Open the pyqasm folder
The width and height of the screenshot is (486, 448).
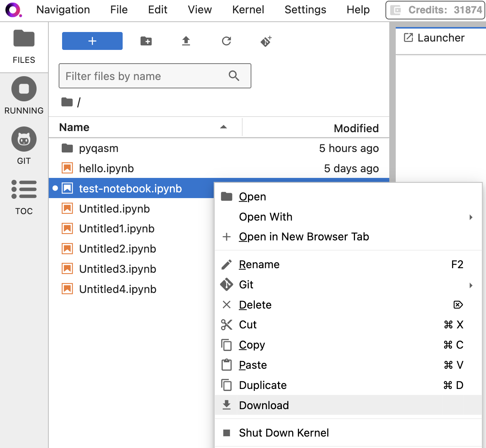99,148
